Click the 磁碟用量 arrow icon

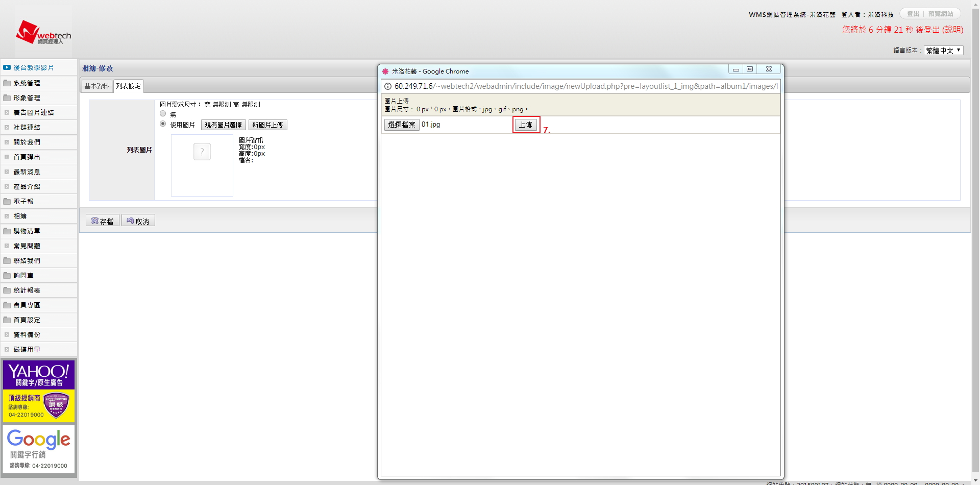pos(7,350)
